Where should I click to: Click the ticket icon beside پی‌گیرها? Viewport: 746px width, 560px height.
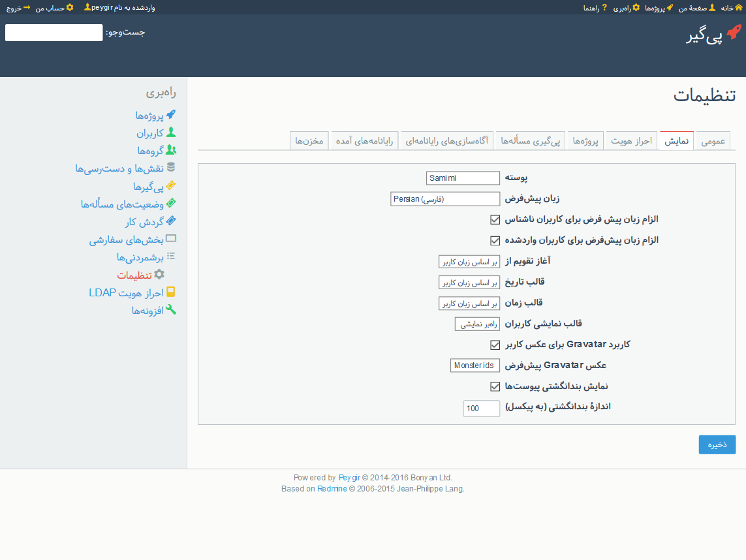tap(171, 186)
